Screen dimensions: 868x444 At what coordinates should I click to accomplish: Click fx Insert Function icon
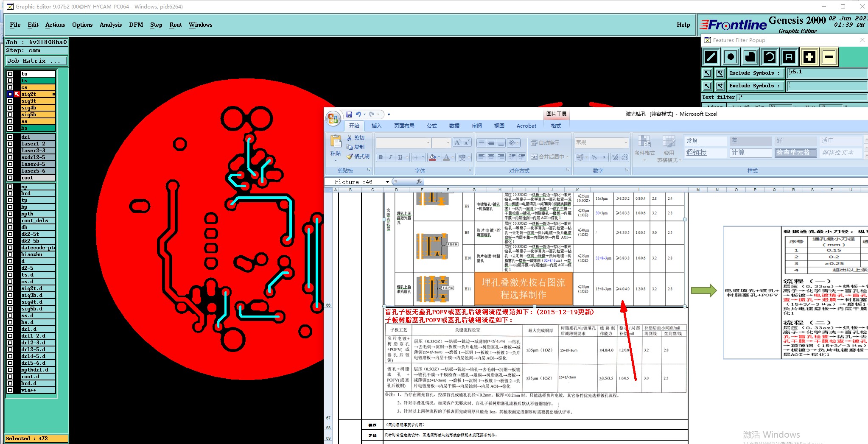(419, 182)
